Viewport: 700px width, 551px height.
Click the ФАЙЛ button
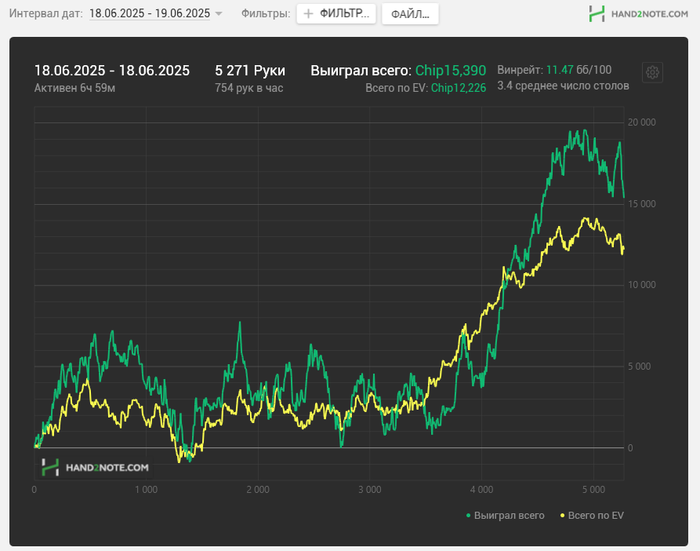coord(410,14)
